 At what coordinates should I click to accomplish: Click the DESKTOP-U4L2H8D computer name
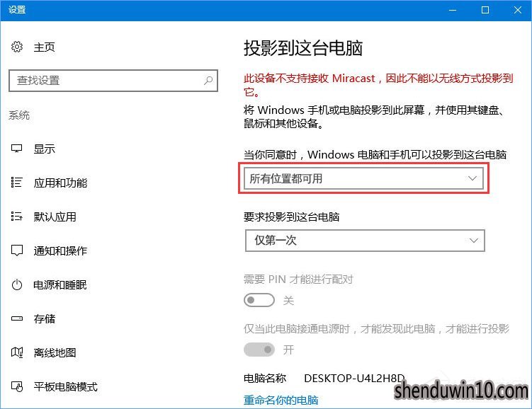[354, 378]
